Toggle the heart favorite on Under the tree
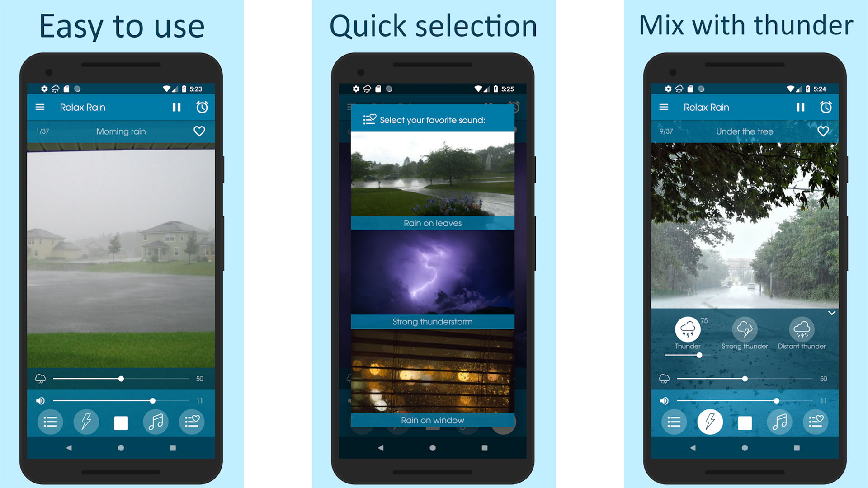The height and width of the screenshot is (488, 868). [x=823, y=131]
